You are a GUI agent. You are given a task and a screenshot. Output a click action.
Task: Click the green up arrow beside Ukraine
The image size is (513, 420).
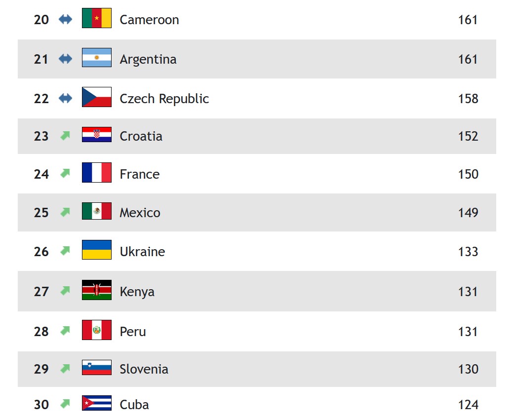click(x=65, y=251)
